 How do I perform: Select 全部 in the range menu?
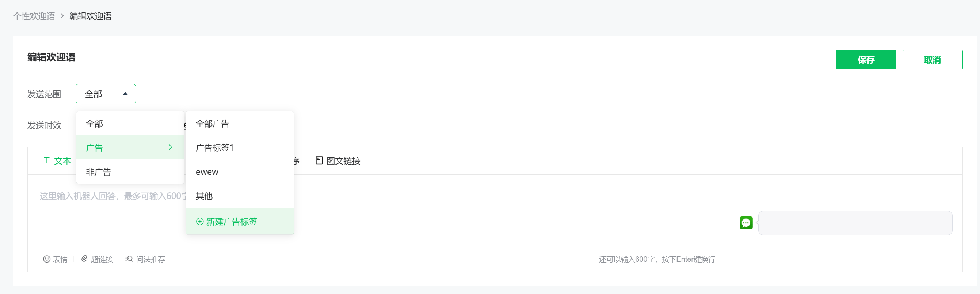(95, 124)
